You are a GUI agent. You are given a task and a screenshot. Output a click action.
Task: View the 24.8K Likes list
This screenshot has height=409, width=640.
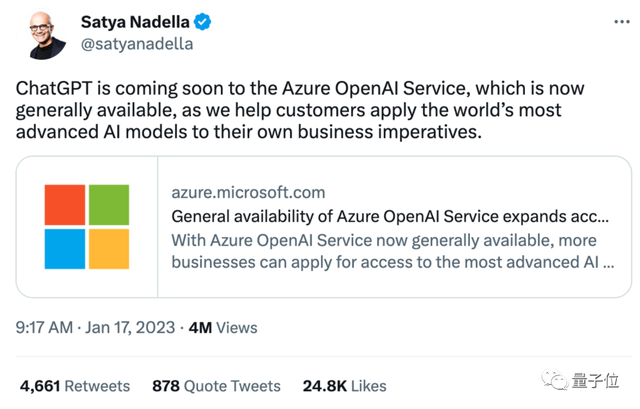tap(343, 385)
